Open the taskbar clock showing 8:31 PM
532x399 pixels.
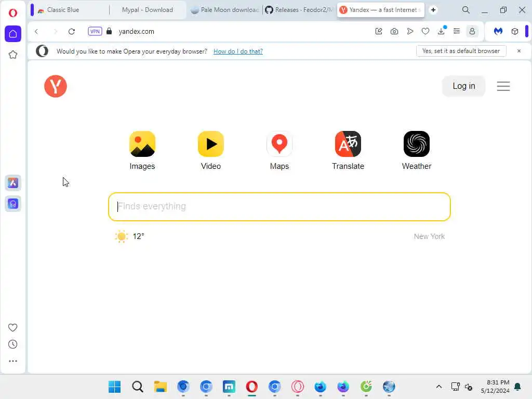point(495,387)
